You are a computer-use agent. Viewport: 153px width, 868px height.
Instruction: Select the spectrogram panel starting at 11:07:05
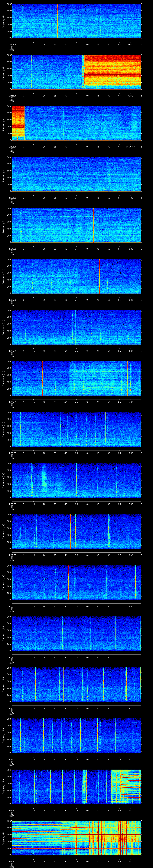point(76,531)
